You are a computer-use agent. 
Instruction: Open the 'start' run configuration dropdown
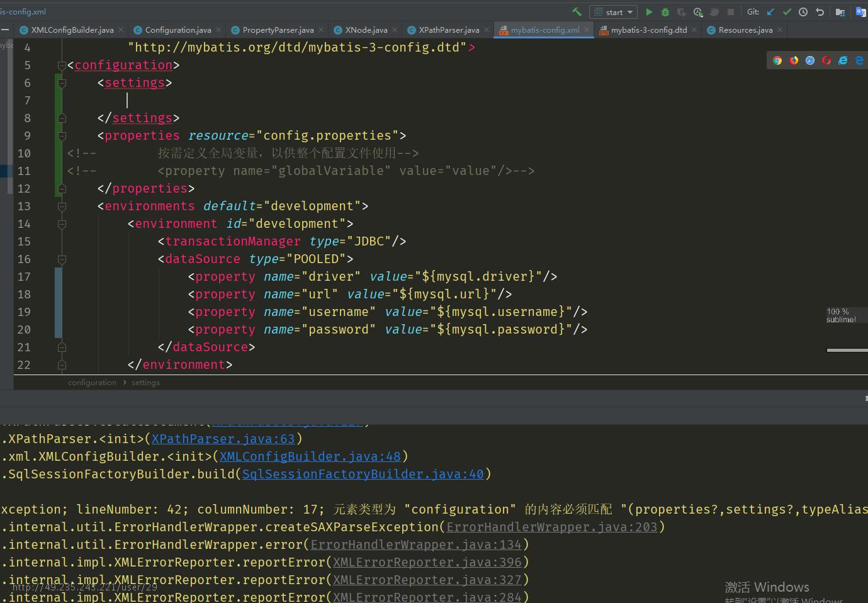[x=614, y=12]
